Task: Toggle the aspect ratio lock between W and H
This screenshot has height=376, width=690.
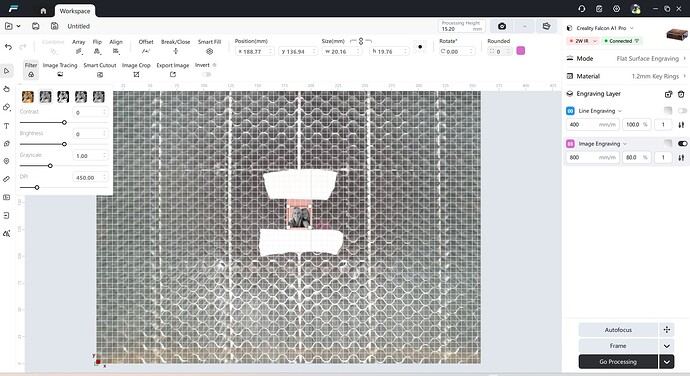Action: [361, 41]
